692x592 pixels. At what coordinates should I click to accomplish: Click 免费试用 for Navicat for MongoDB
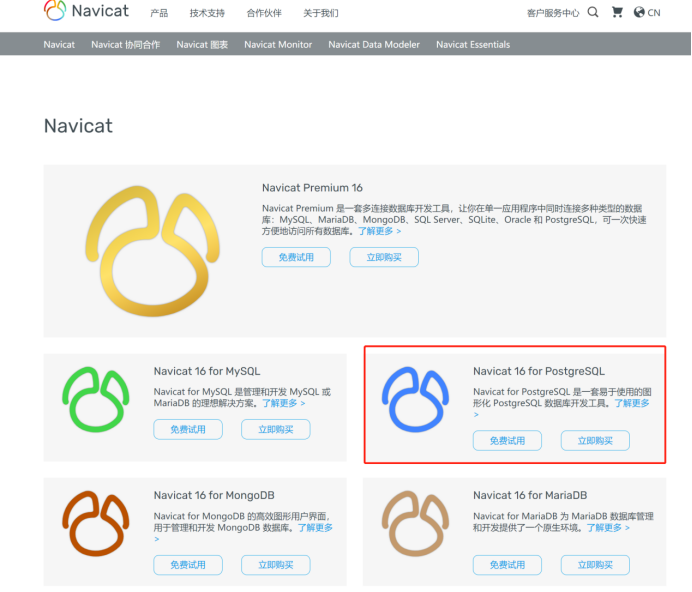point(188,565)
